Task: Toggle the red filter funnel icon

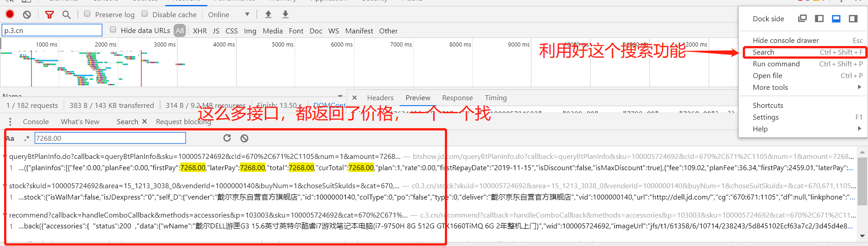Action: click(x=49, y=14)
